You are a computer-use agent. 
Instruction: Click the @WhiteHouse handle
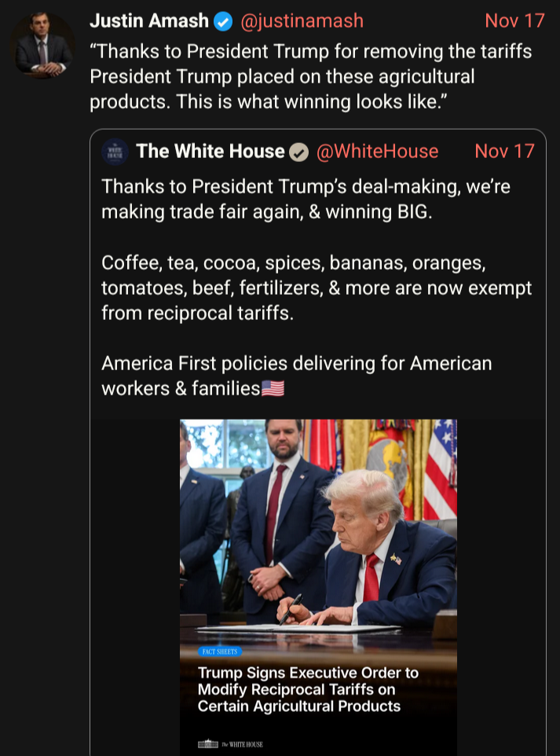click(x=377, y=152)
